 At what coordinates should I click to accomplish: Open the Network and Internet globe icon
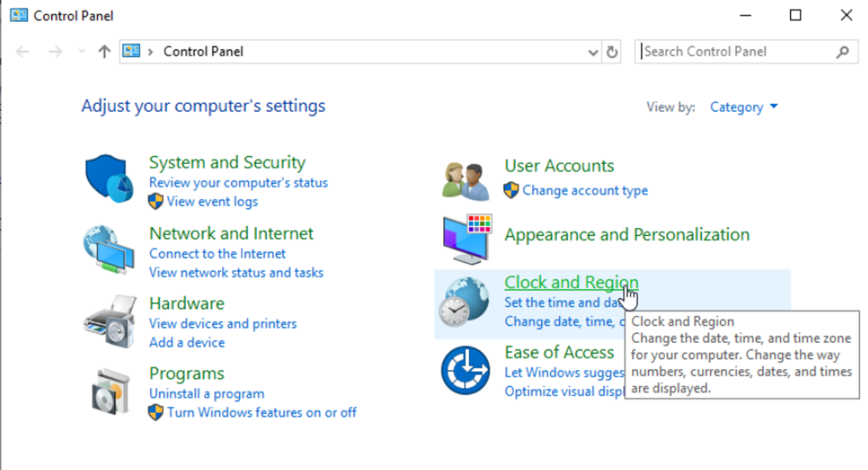pyautogui.click(x=109, y=249)
